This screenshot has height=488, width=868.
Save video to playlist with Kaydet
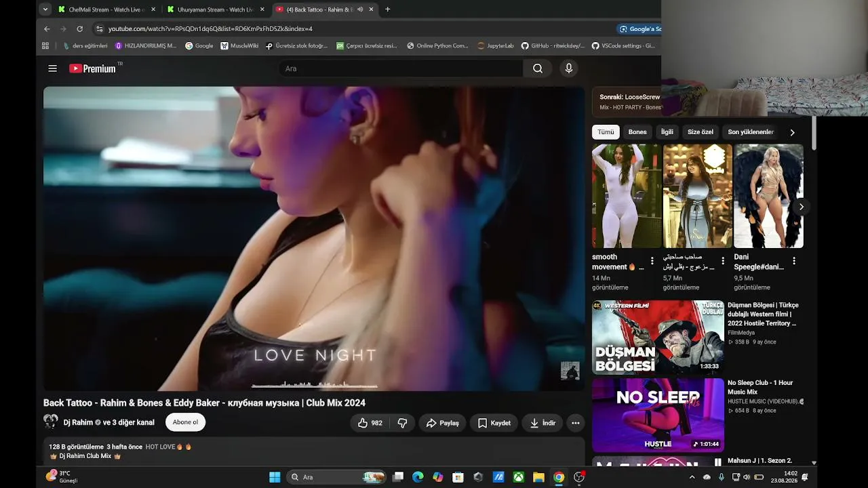click(x=494, y=423)
